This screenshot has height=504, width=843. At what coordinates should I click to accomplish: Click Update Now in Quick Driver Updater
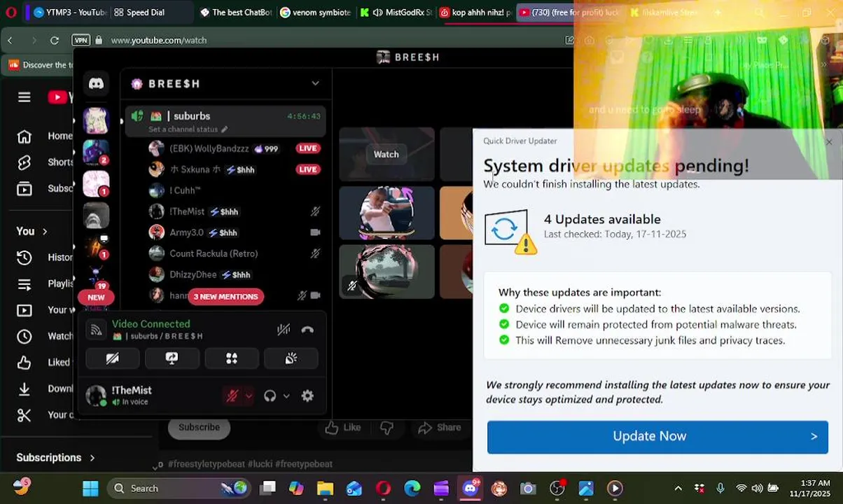pos(657,436)
